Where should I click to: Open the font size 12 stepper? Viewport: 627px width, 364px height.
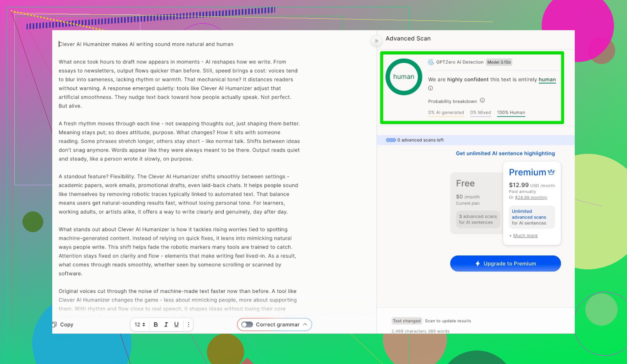click(x=140, y=324)
